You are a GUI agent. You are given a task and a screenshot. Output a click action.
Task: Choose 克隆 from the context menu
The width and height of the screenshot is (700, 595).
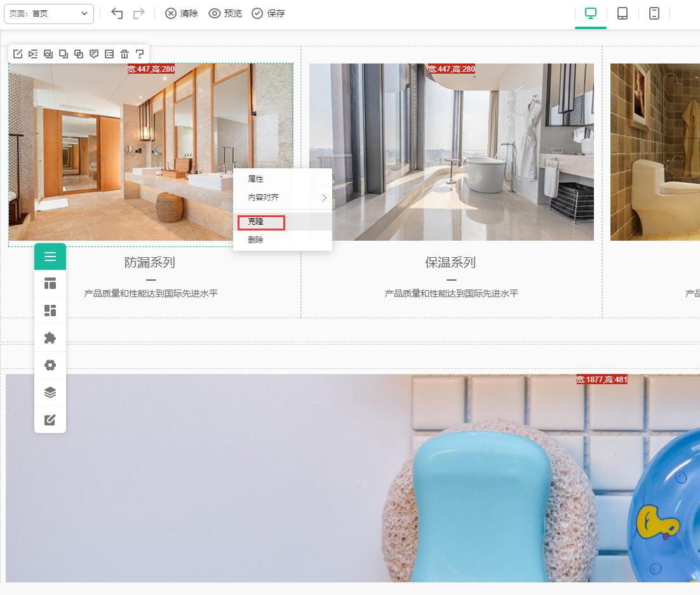[x=283, y=222]
